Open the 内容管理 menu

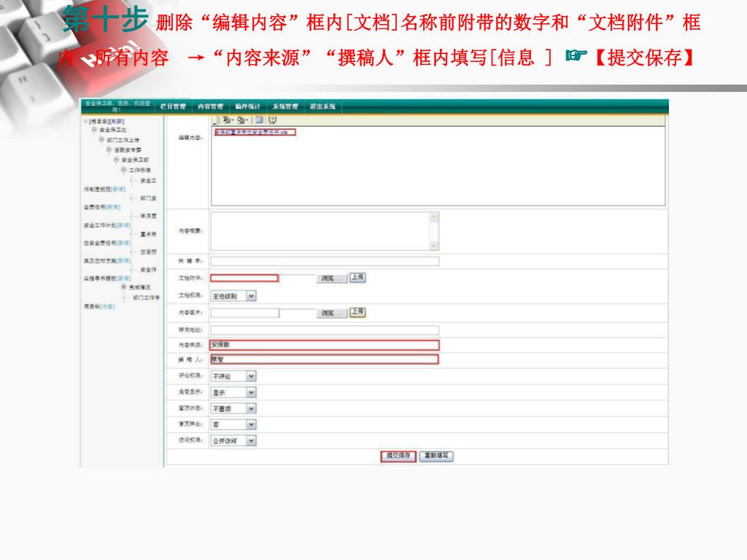(x=211, y=106)
